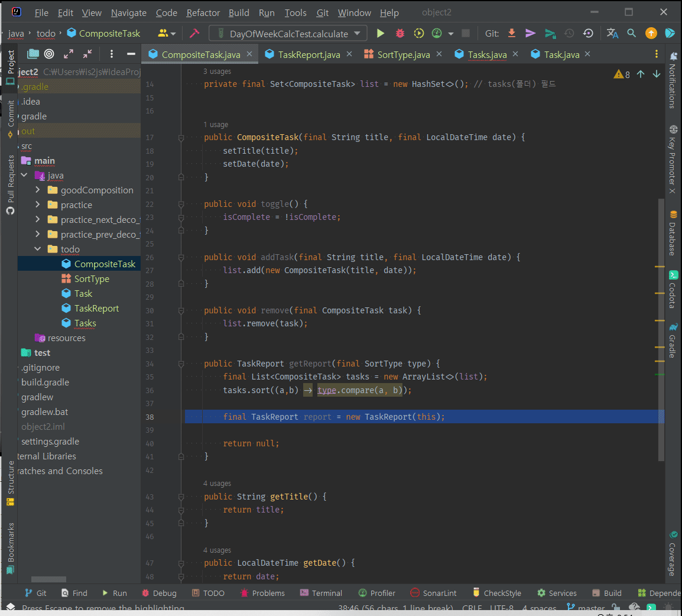The width and height of the screenshot is (682, 616).
Task: Expand the goodComposition folder
Action: 38,190
